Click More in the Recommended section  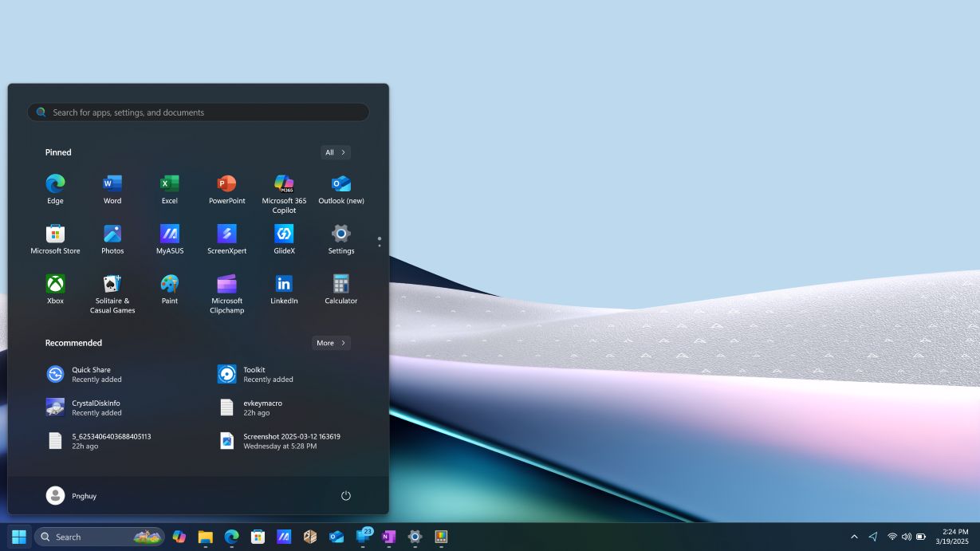331,343
